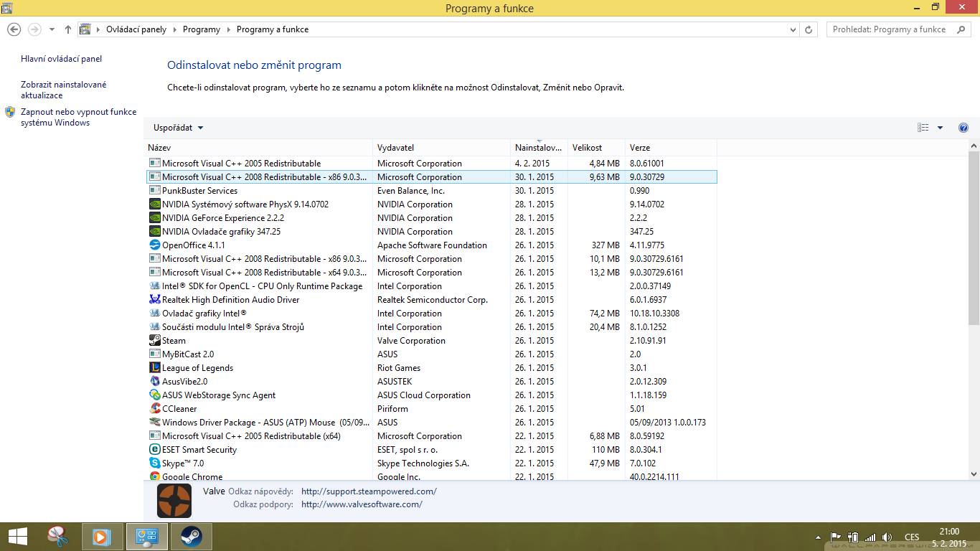Expand breadcrumb arrow after Programy
The width and height of the screenshot is (980, 551).
point(228,29)
